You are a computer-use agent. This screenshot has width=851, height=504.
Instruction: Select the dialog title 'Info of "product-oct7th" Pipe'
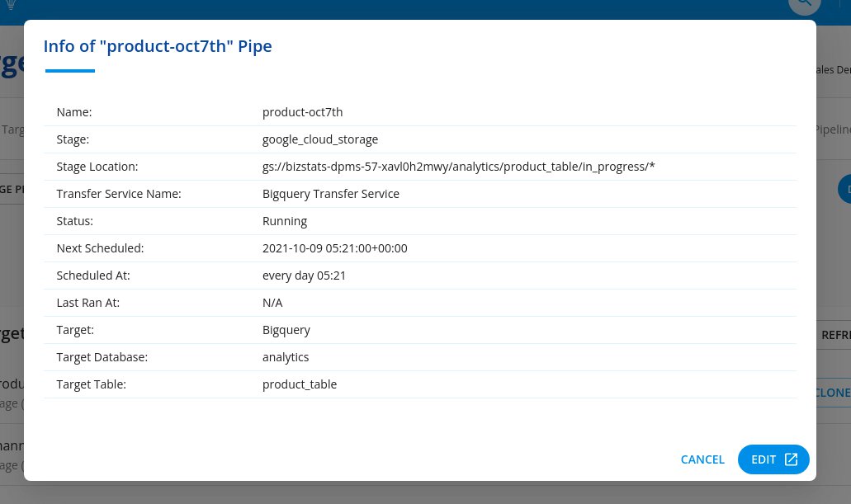coord(158,47)
